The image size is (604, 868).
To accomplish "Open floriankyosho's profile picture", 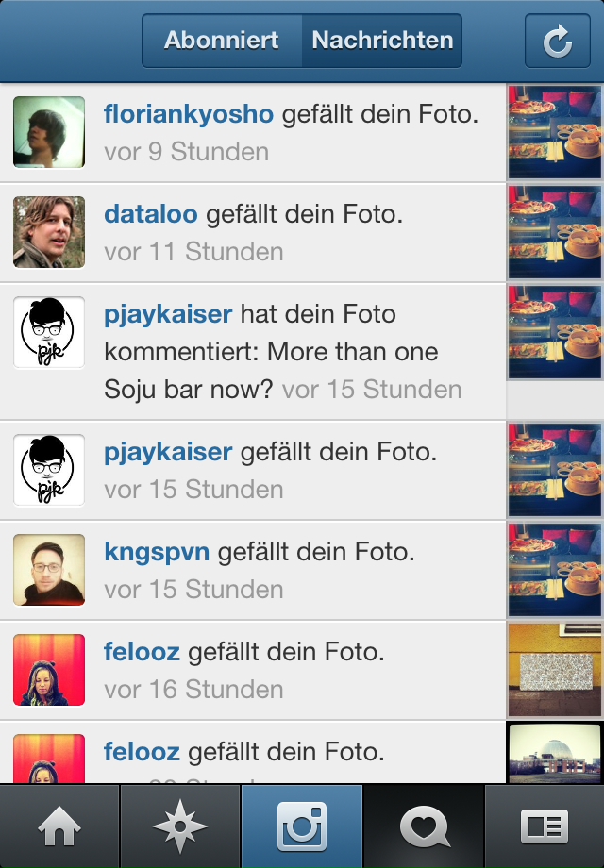I will click(49, 132).
